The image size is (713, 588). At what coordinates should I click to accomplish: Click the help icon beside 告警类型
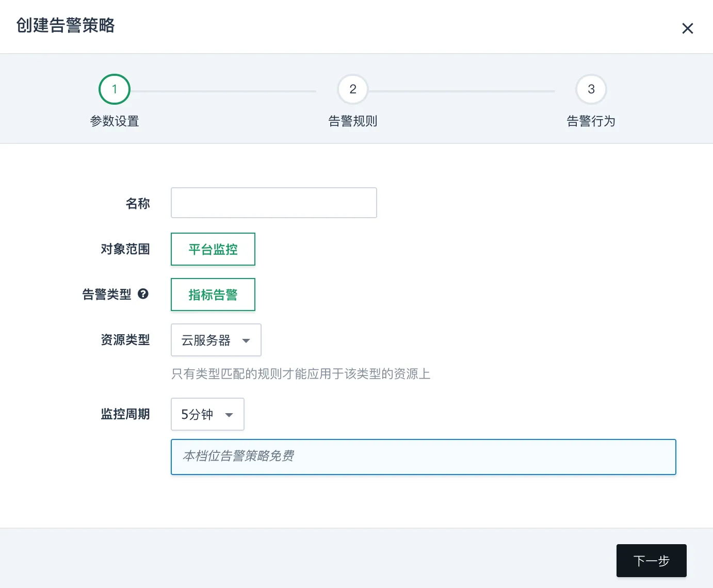click(143, 294)
